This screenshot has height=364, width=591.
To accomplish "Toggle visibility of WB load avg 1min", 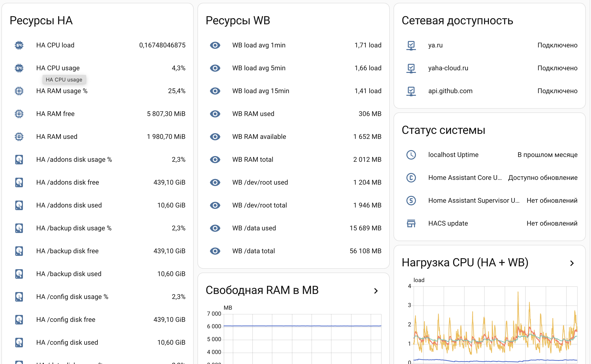I will click(x=215, y=45).
